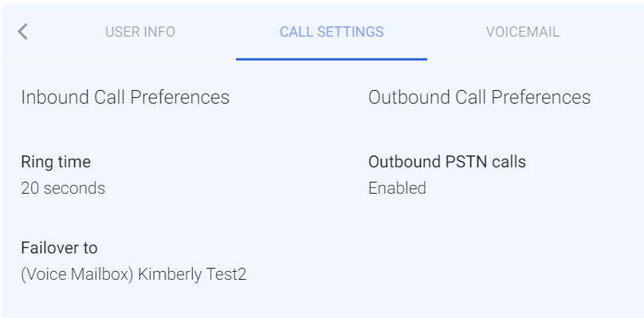This screenshot has width=644, height=318.
Task: Click the word Outbound in Preferences heading
Action: (409, 97)
